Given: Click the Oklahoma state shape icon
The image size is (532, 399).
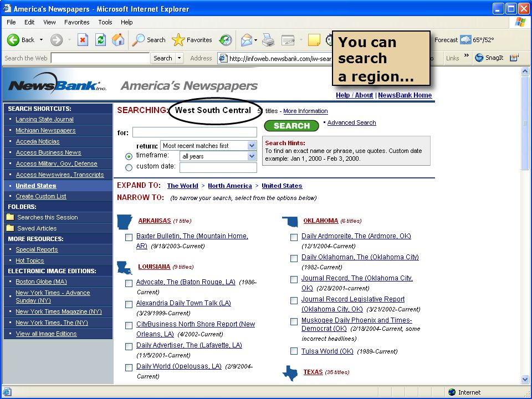Looking at the screenshot, I should pos(290,222).
